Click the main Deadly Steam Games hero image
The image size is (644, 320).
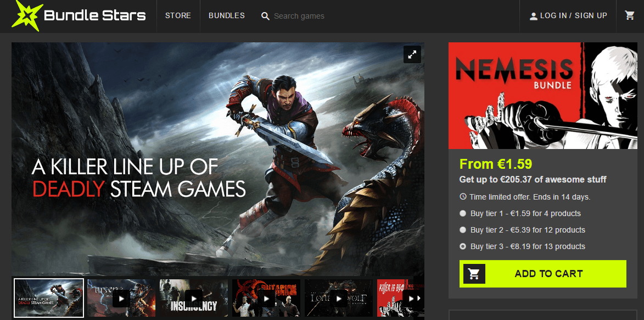click(217, 159)
